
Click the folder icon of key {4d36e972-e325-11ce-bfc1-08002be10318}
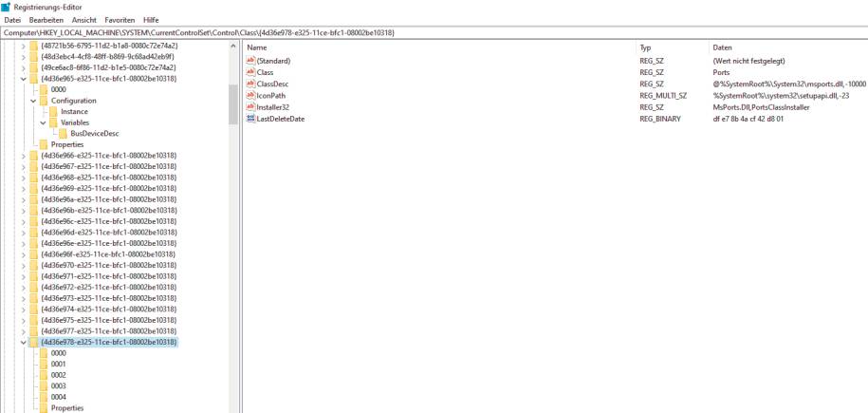click(x=34, y=287)
